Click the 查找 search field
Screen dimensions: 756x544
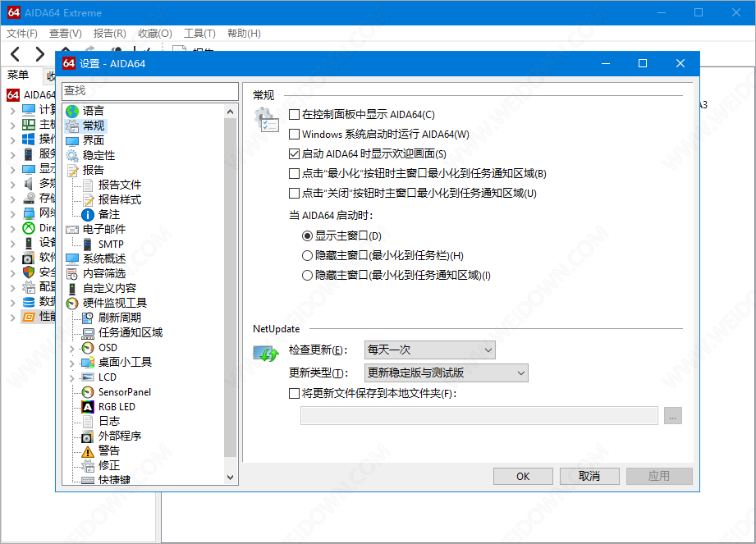tap(150, 91)
